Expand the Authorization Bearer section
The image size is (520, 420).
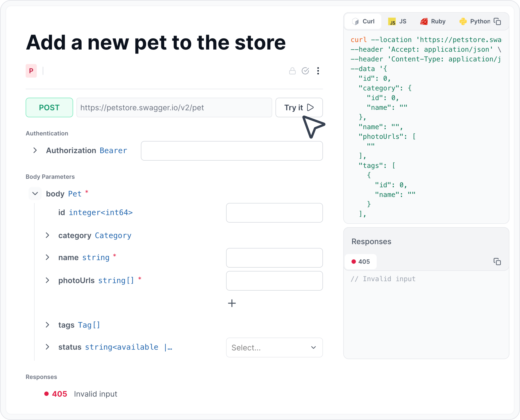pos(35,150)
